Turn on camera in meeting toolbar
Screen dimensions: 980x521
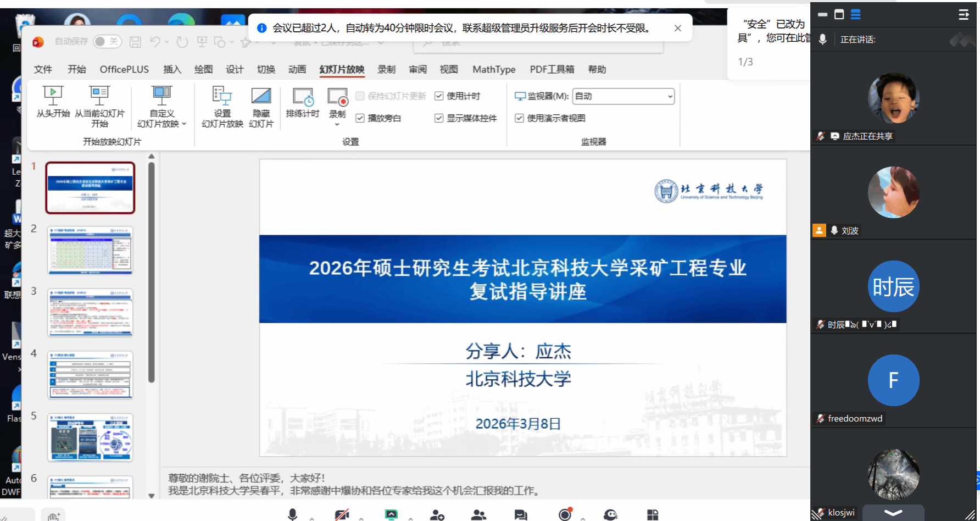342,514
